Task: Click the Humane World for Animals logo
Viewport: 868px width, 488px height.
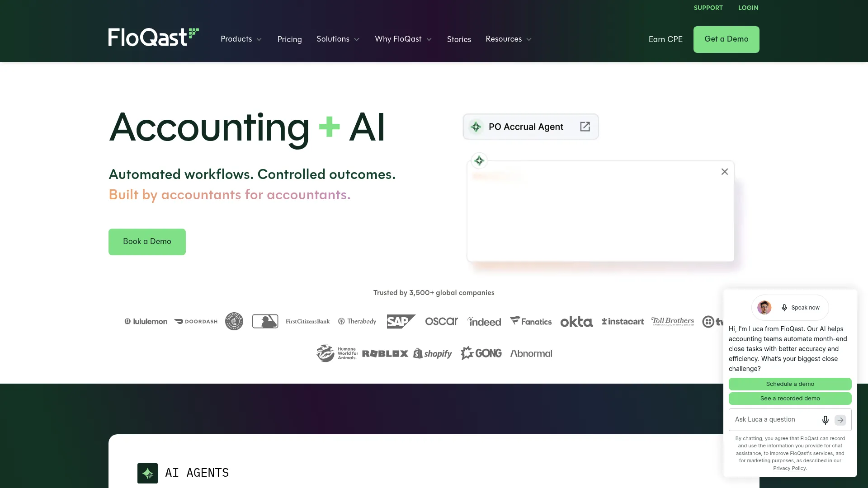Action: [x=337, y=353]
